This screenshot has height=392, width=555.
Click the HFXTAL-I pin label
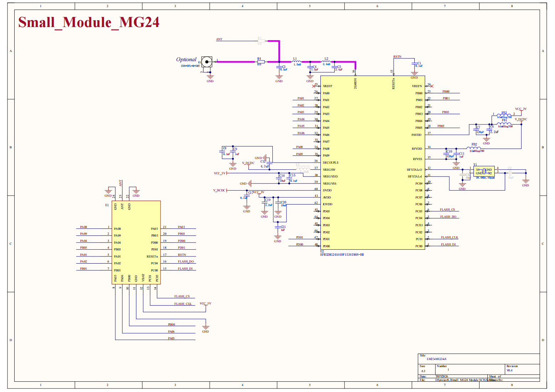415,176
